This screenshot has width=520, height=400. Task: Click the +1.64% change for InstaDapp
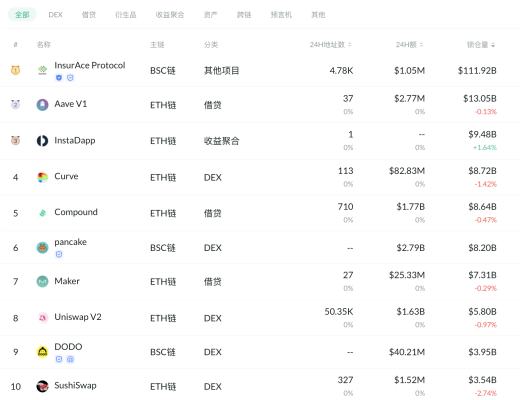coord(485,147)
